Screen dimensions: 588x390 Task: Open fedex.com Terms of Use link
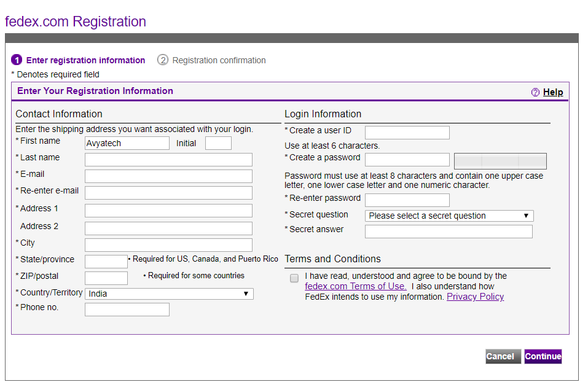tap(356, 286)
